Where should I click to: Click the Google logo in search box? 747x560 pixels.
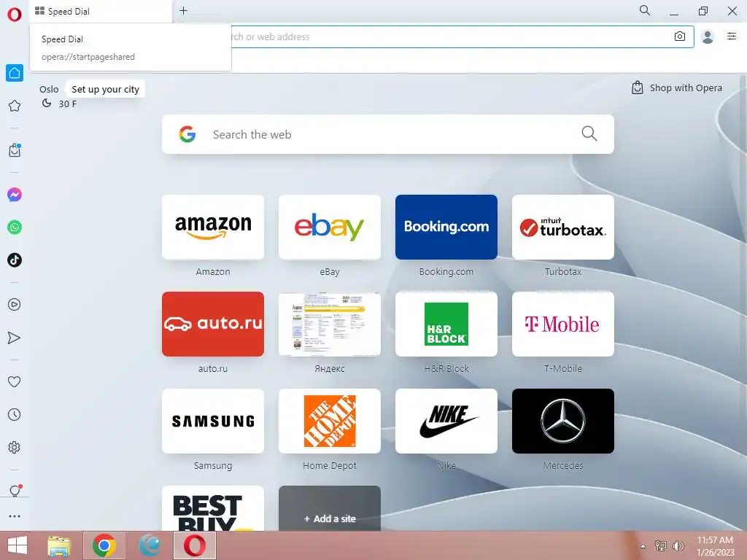187,134
